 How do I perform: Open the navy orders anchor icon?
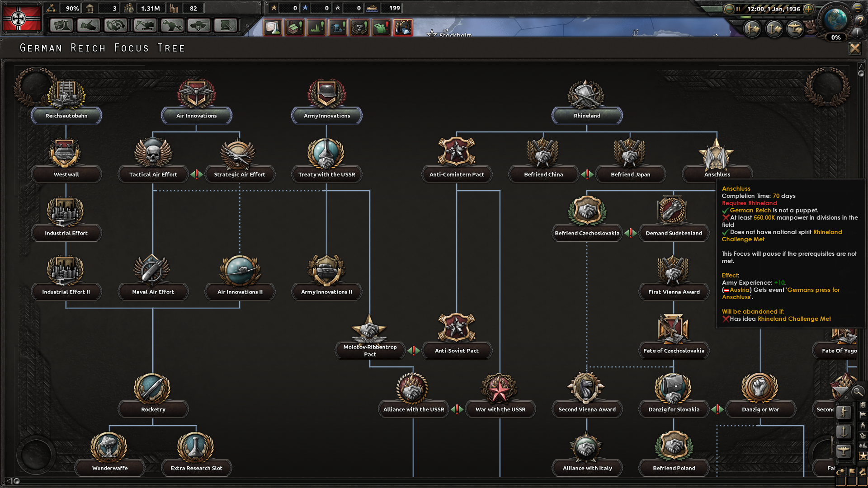[774, 29]
